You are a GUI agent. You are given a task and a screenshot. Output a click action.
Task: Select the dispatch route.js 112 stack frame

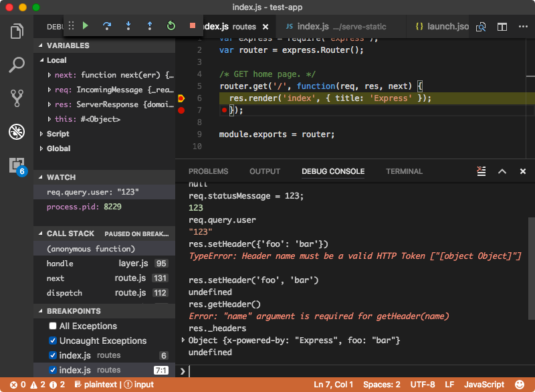coord(104,293)
